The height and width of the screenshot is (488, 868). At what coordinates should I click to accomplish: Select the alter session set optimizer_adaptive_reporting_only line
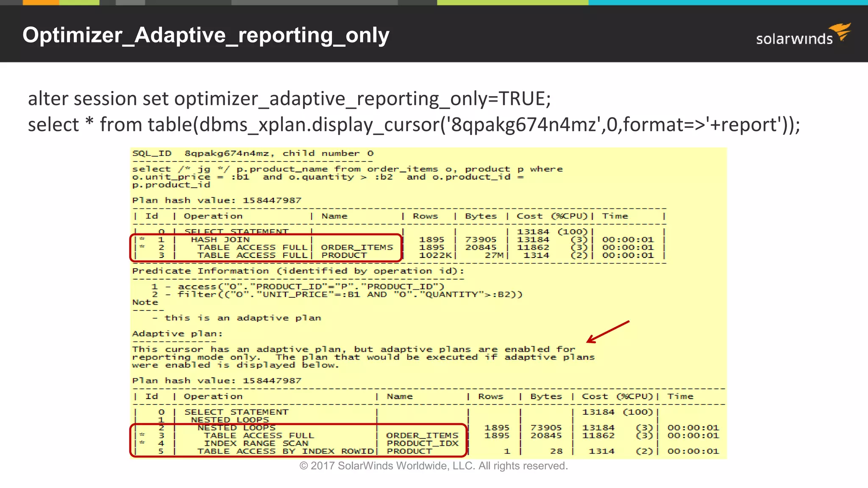(x=289, y=99)
